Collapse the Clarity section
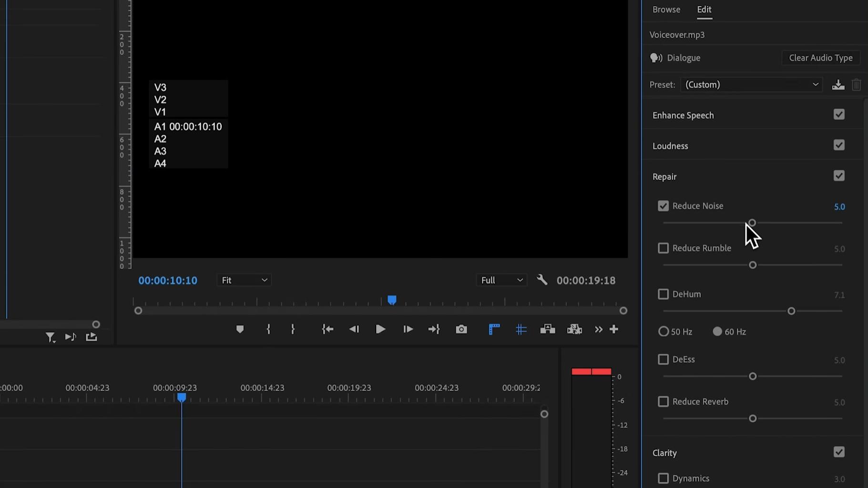868x488 pixels. click(x=664, y=453)
